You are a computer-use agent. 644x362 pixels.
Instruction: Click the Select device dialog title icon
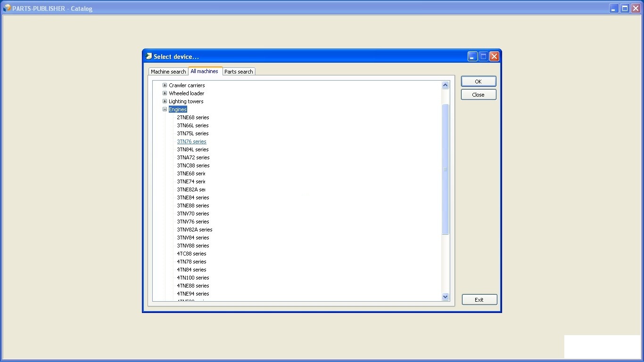point(149,56)
